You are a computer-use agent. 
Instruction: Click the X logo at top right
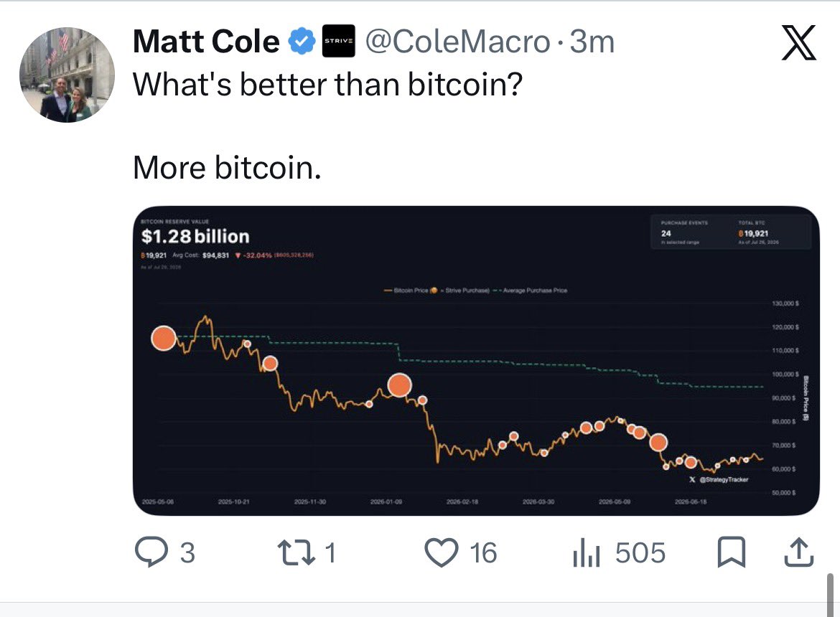[x=798, y=42]
